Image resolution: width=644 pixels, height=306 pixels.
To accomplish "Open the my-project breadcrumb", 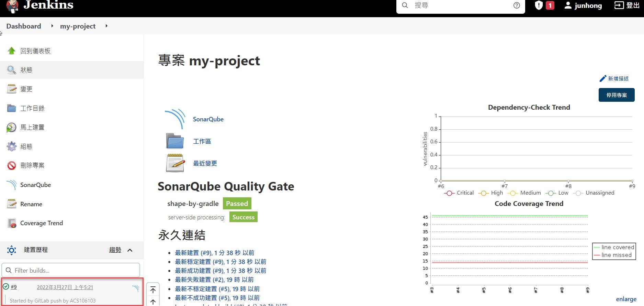I will tap(78, 26).
